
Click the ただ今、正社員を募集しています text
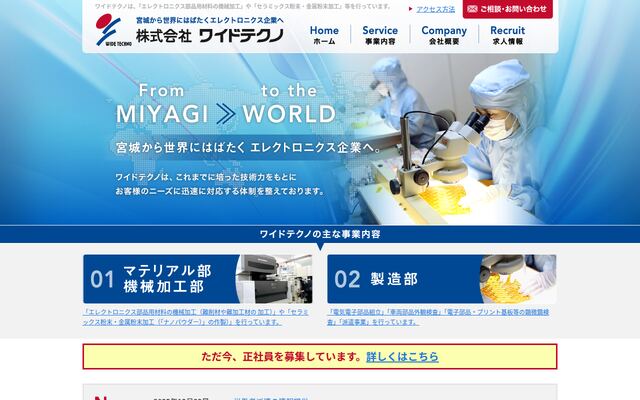(x=282, y=357)
